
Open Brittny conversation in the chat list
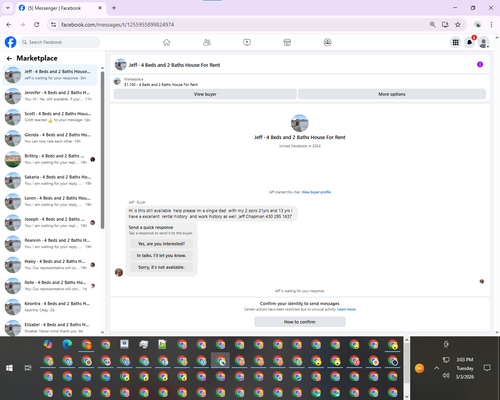50,159
